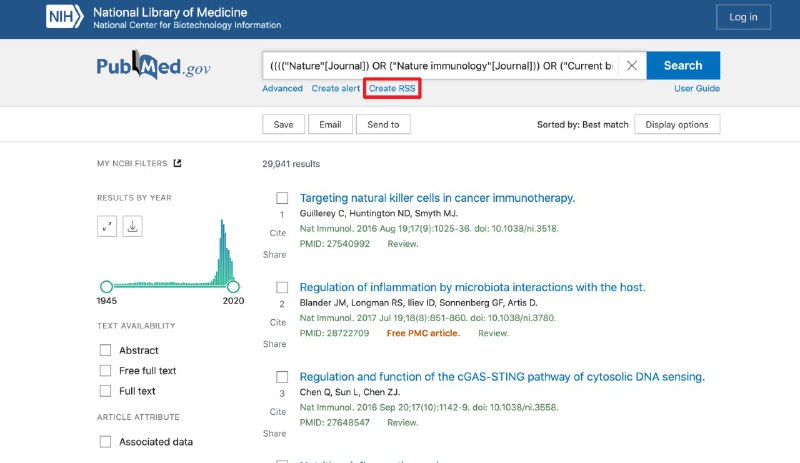Click the Log in button
Screen dimensions: 800x463
click(x=743, y=17)
